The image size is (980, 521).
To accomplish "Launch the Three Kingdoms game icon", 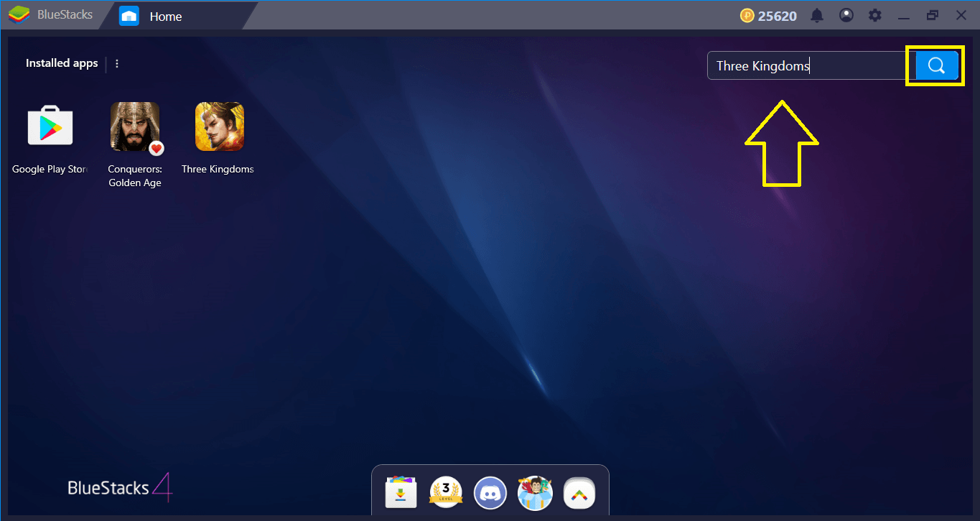I will [220, 126].
